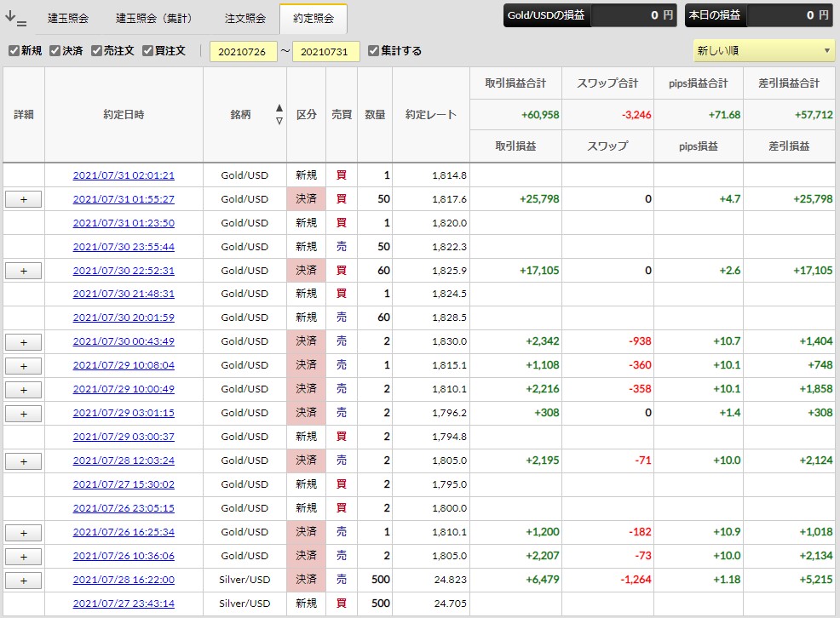Click the rate 1,814.8 cell

(x=431, y=175)
